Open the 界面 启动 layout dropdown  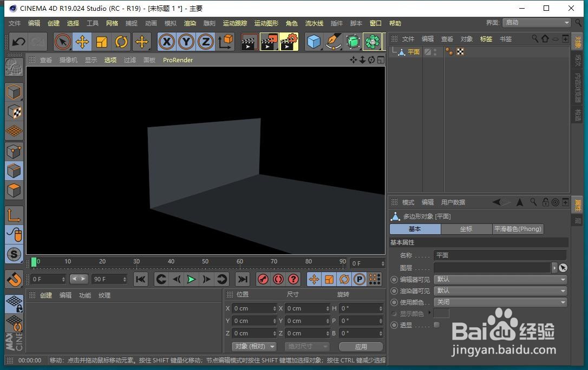pos(537,23)
